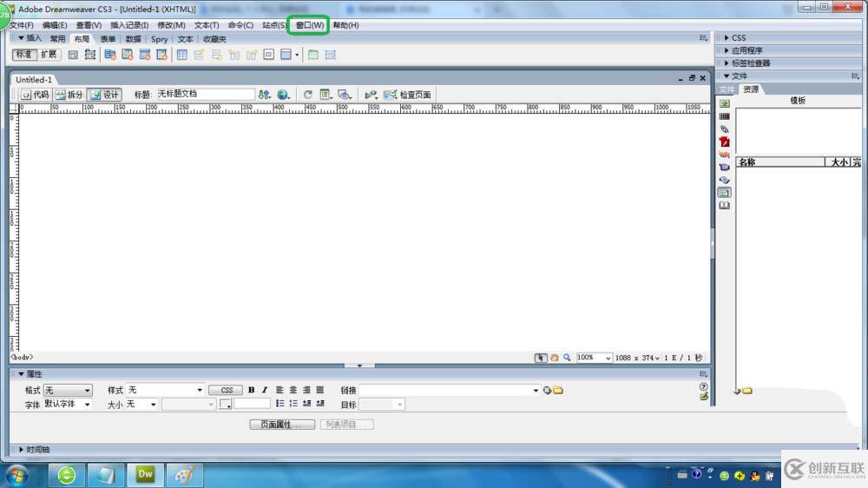Click Point to File icon beside the link field
Viewport: 868px width, 488px height.
(547, 391)
